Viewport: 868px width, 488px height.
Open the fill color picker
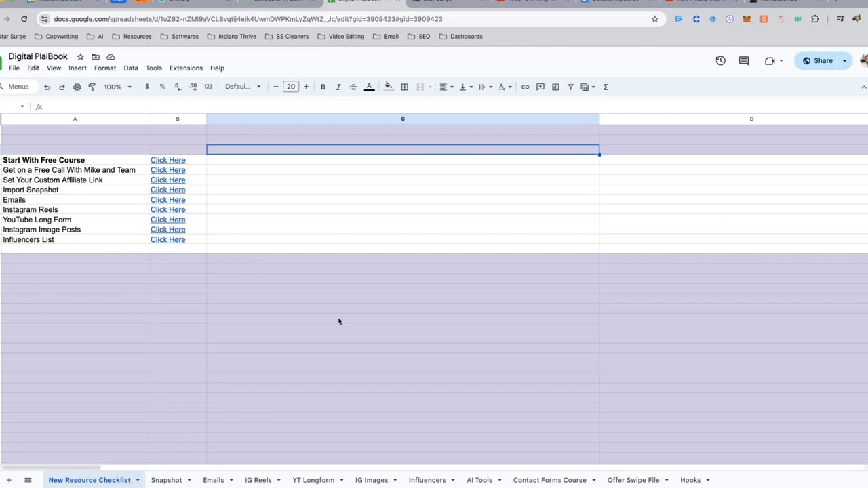[x=388, y=87]
